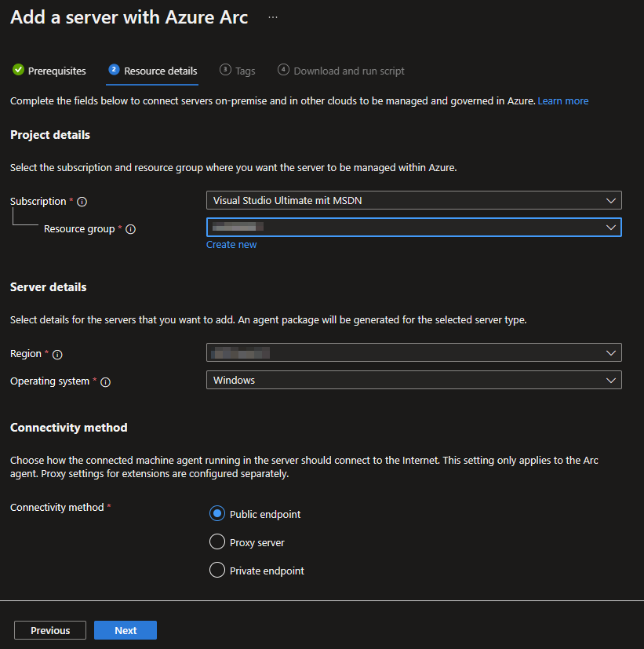This screenshot has height=649, width=644.
Task: Open the Operating system dropdown
Action: 414,380
